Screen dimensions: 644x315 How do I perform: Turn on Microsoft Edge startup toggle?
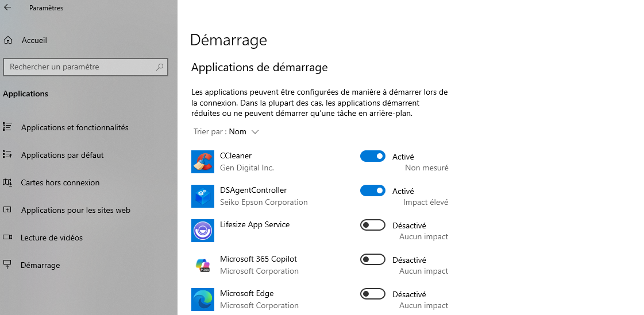coord(372,294)
